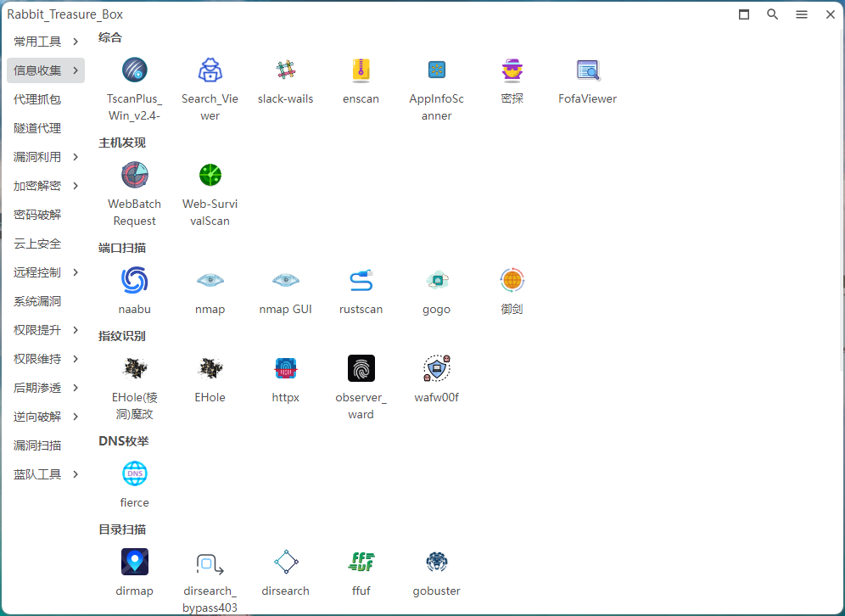Launch the EHole(棱洞)魔改 tool

point(134,368)
